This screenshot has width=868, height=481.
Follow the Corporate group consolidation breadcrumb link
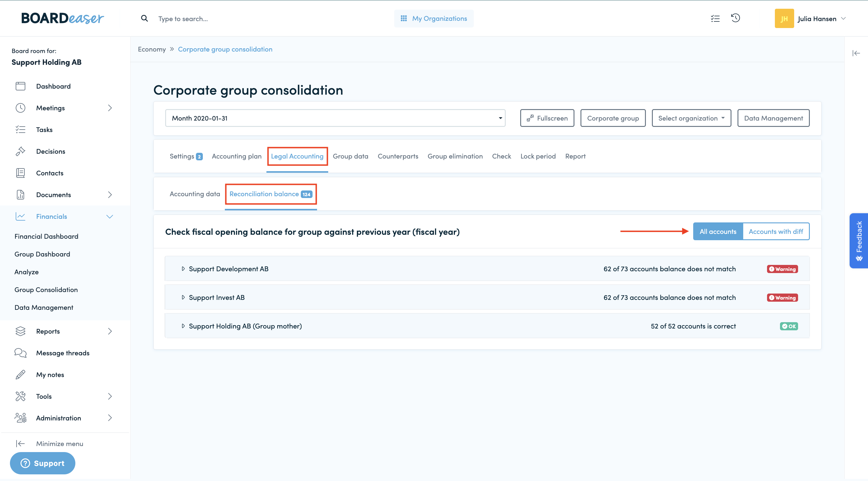coord(225,49)
